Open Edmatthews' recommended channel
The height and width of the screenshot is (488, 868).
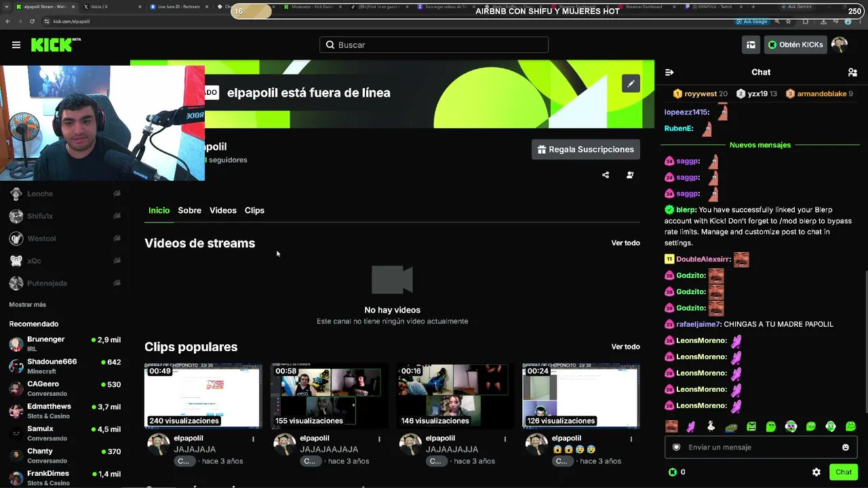(x=65, y=411)
